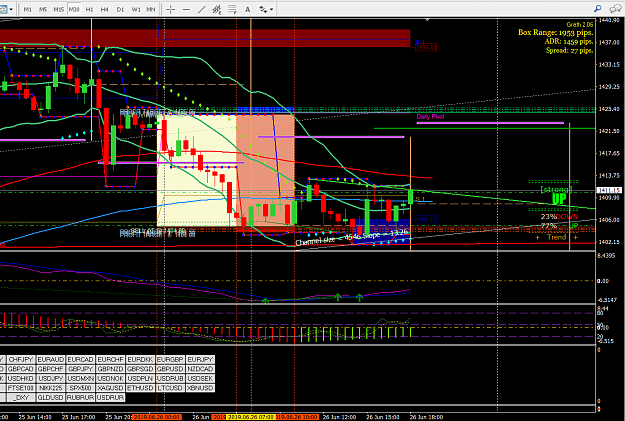Screen dimensions: 625x421
Task: Click the current price tag 1411.15
Action: pyautogui.click(x=609, y=190)
